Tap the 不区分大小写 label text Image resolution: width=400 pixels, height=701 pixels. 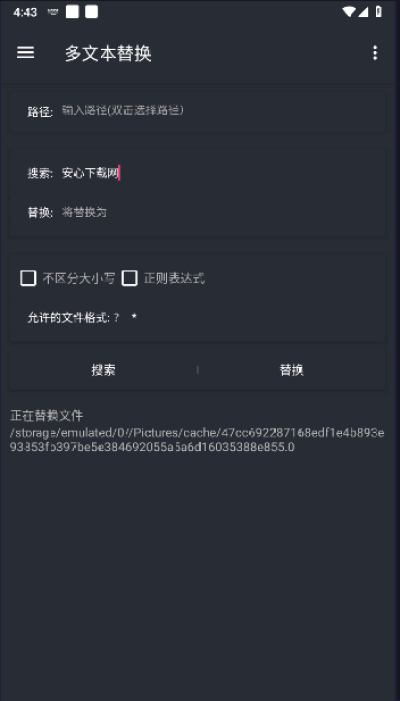78,279
